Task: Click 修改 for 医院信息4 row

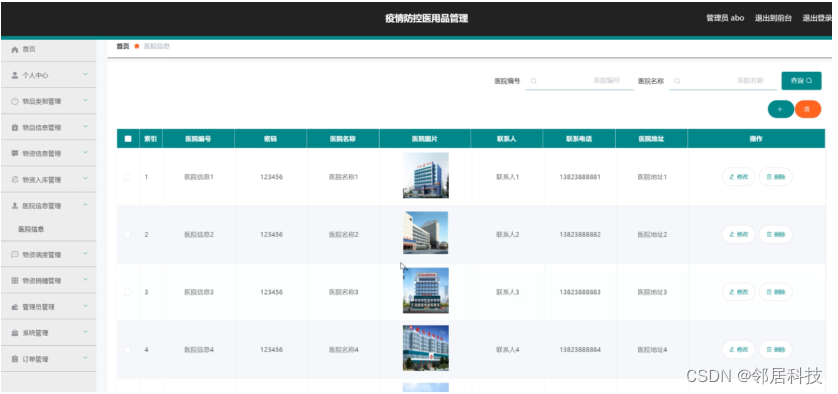Action: pyautogui.click(x=739, y=350)
